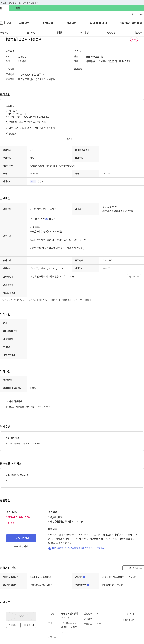Click the 고용24 logo

(x=6, y=23)
